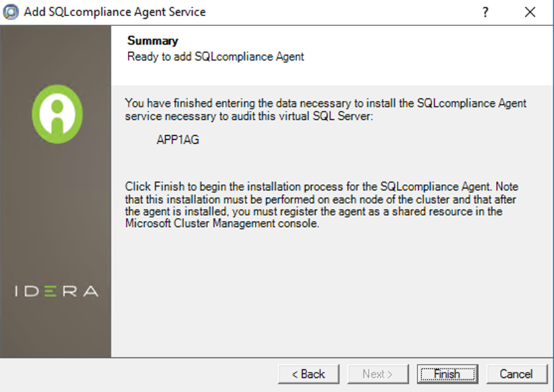Click the green circular Idera logo

click(58, 115)
